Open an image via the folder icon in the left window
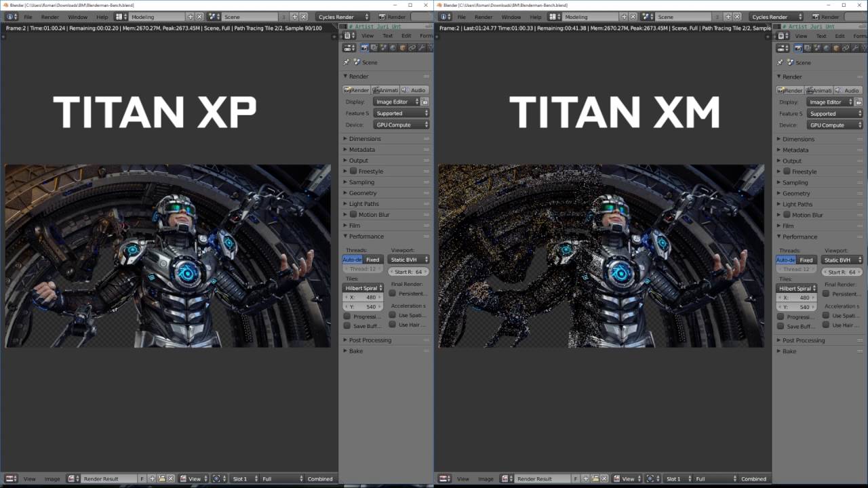The height and width of the screenshot is (488, 868). point(161,479)
